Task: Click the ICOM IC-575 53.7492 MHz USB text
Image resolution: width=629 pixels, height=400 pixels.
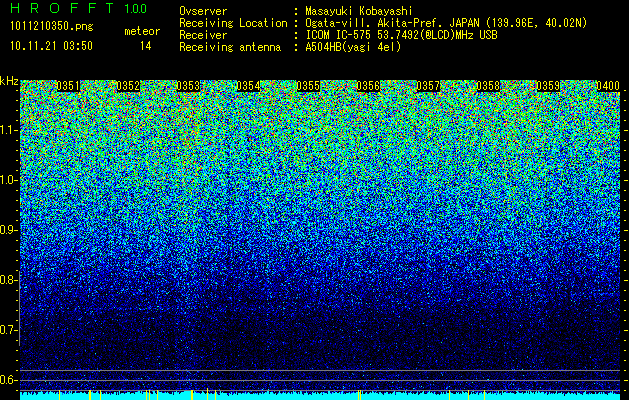Action: [401, 35]
